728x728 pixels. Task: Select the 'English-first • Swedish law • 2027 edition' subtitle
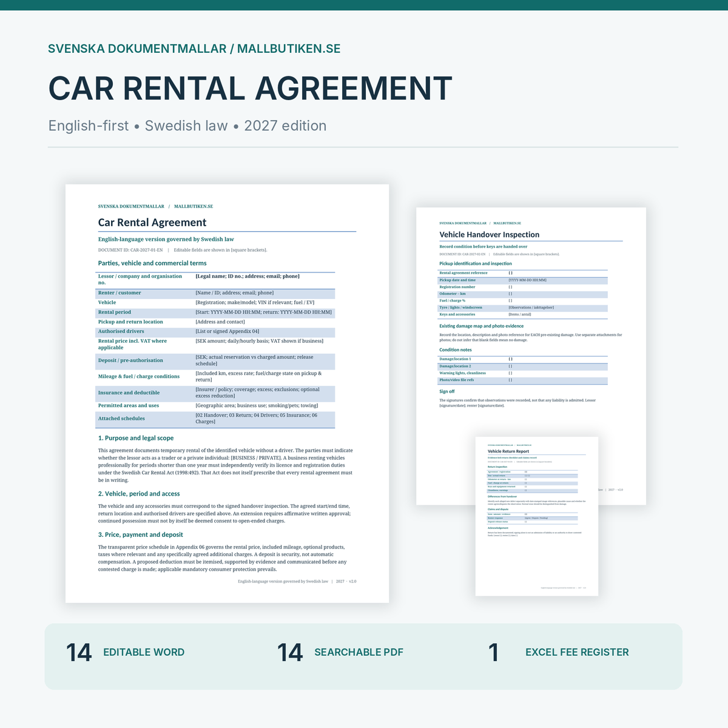pos(187,126)
